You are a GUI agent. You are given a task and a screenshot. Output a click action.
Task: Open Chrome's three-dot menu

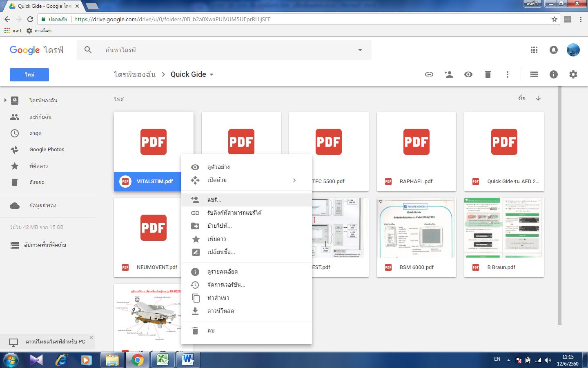[x=581, y=19]
